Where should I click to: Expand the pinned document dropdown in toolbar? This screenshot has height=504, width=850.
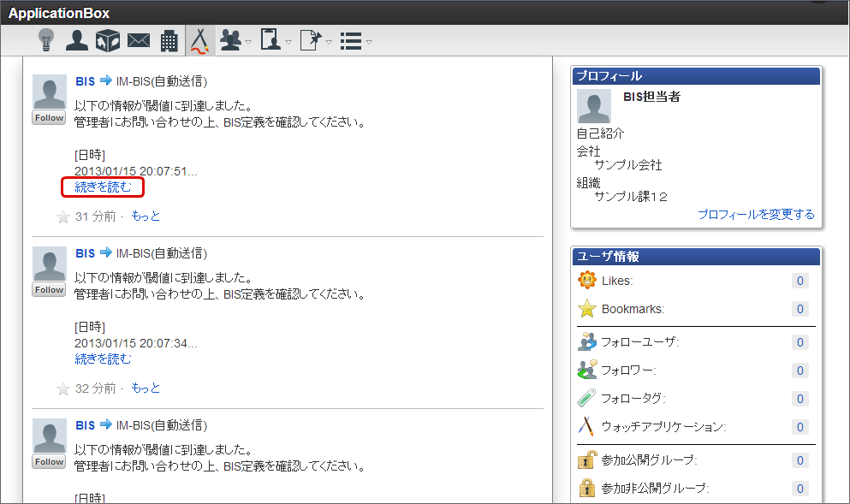(316, 41)
